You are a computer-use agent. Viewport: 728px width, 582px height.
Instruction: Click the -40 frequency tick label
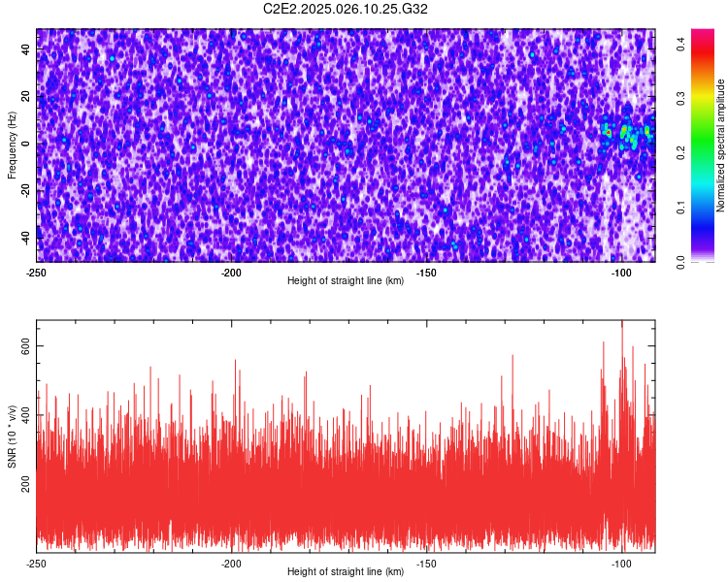(x=25, y=238)
